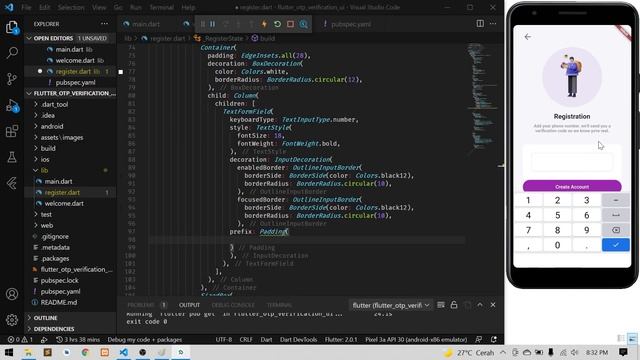This screenshot has height=360, width=640.
Task: Expand the assets\images folder
Action: coord(62,137)
